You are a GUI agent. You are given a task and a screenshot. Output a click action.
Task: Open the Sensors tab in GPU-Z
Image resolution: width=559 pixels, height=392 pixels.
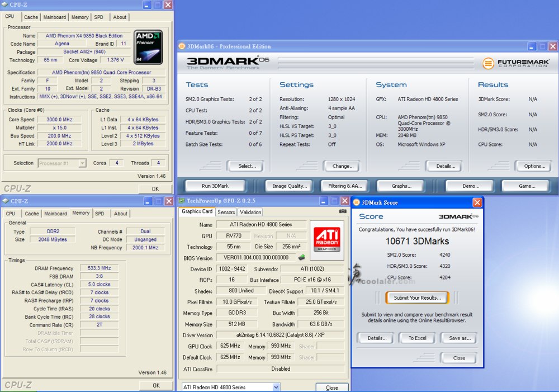pyautogui.click(x=226, y=212)
